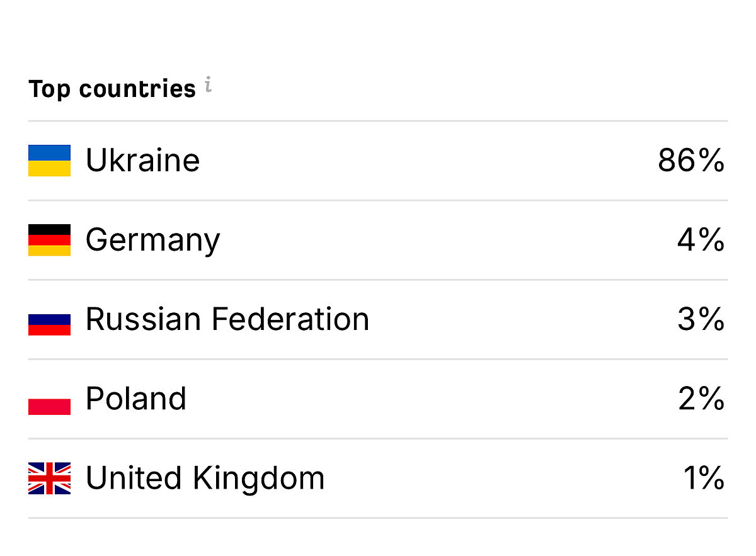This screenshot has height=556, width=756.
Task: Click empty space in the Germany row
Action: point(441,240)
